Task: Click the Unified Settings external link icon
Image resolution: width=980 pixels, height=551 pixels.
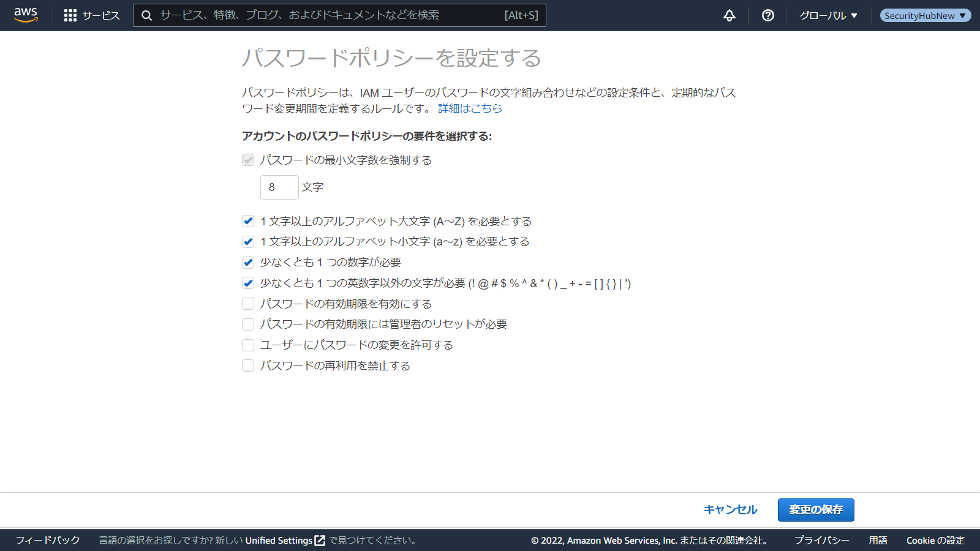Action: coord(320,541)
